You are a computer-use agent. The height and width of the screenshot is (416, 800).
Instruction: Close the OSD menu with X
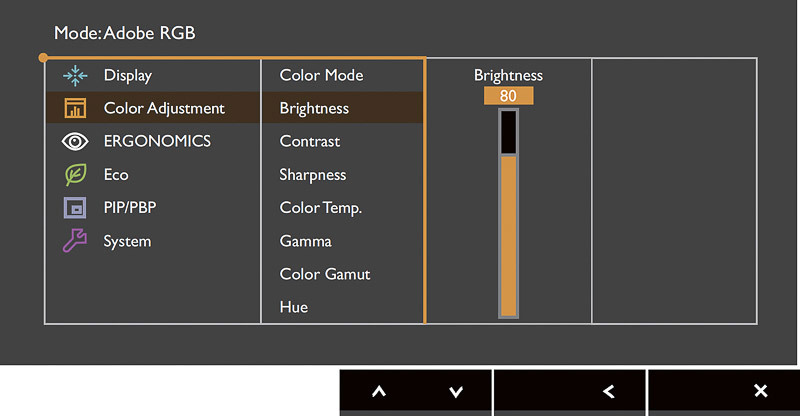pyautogui.click(x=761, y=391)
